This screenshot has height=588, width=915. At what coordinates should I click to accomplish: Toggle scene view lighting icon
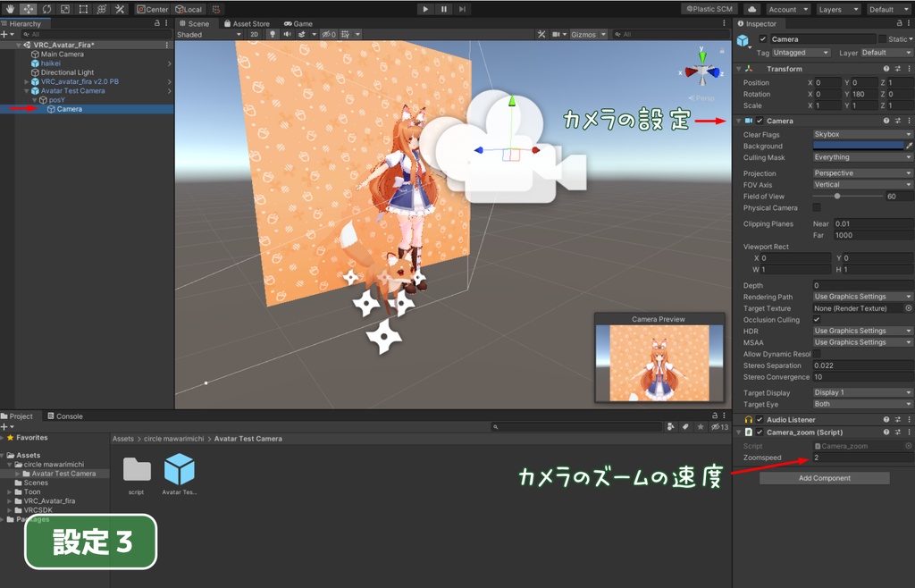point(273,34)
